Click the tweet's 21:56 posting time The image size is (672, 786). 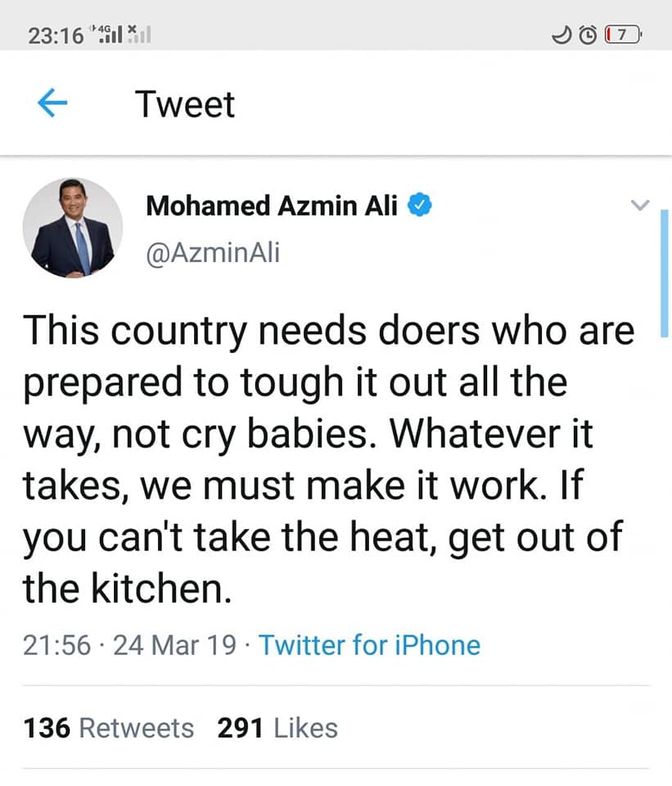coord(56,645)
